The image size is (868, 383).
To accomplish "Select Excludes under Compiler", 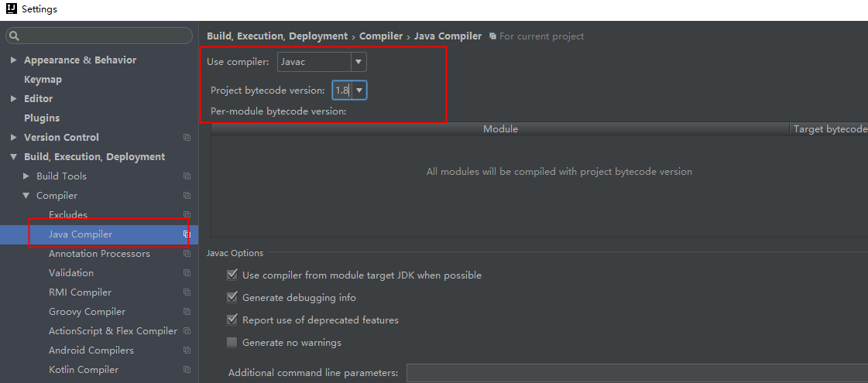I will [68, 215].
